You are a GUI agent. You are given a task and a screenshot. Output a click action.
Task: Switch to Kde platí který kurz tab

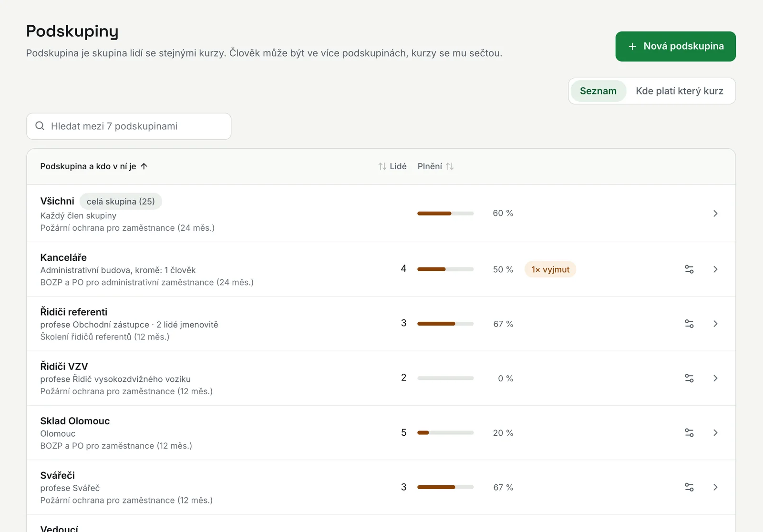[680, 91]
